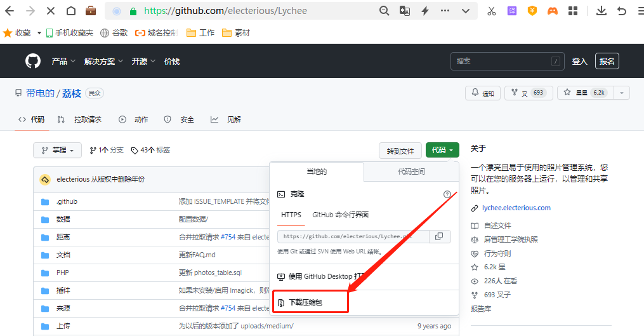Click the lightning bolt speed icon
The image size is (644, 336).
pyautogui.click(x=425, y=11)
